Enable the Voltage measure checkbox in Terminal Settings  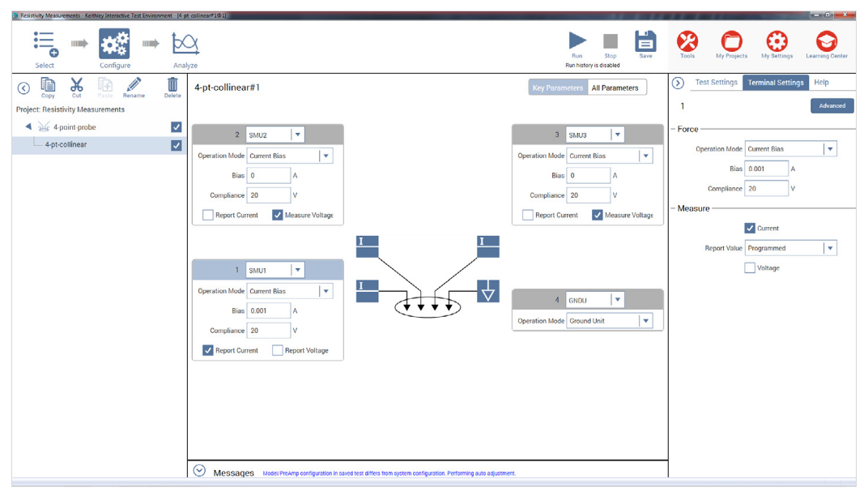748,267
